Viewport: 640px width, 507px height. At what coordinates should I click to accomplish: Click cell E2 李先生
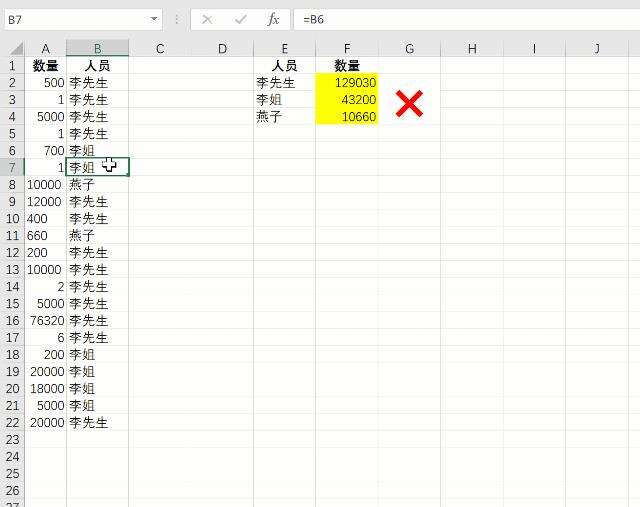pyautogui.click(x=285, y=82)
